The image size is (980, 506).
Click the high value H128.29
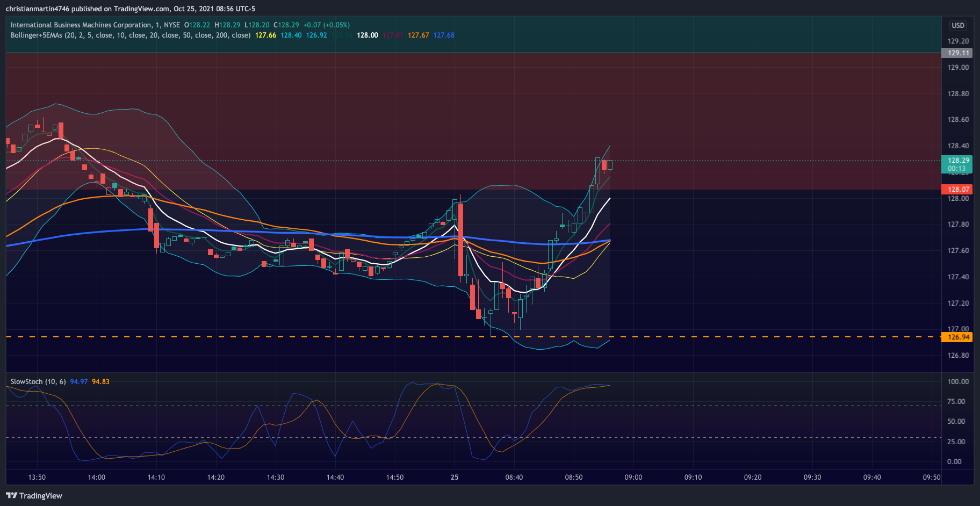227,25
